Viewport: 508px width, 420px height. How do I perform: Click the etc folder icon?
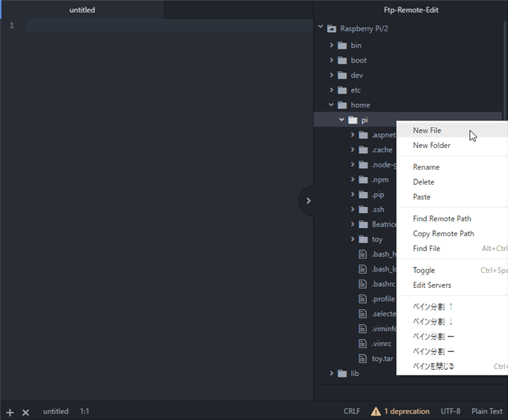tap(342, 90)
